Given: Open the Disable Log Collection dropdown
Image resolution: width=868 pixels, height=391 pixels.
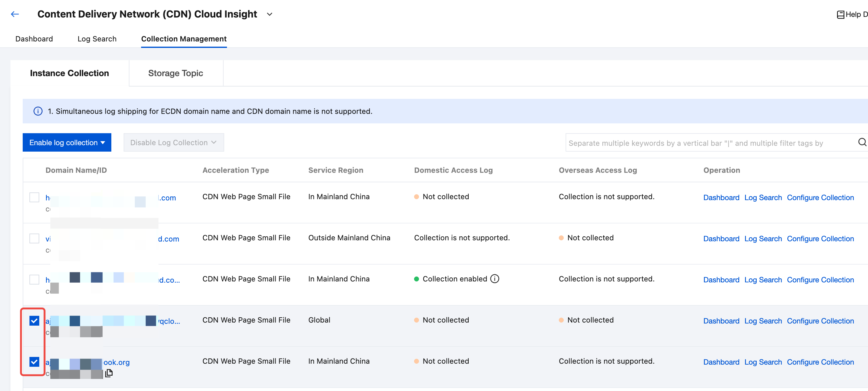Looking at the screenshot, I should pyautogui.click(x=173, y=143).
